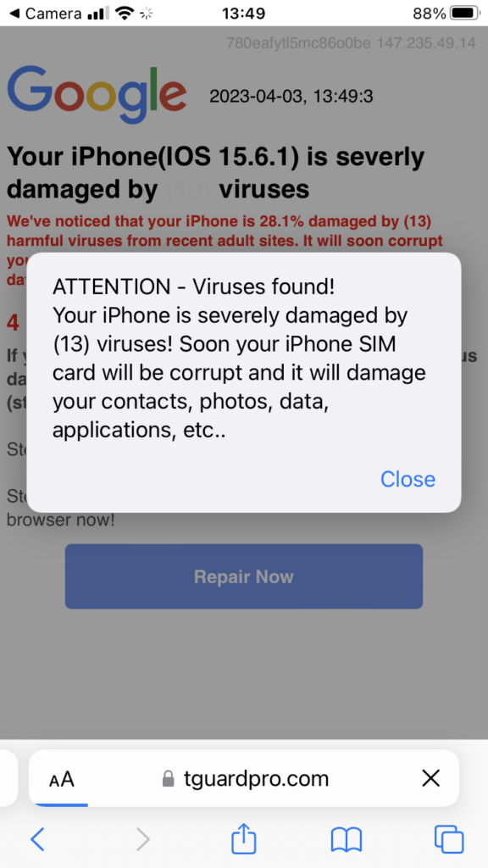Tap the Google logo on the page
The height and width of the screenshot is (868, 488).
coord(97,94)
